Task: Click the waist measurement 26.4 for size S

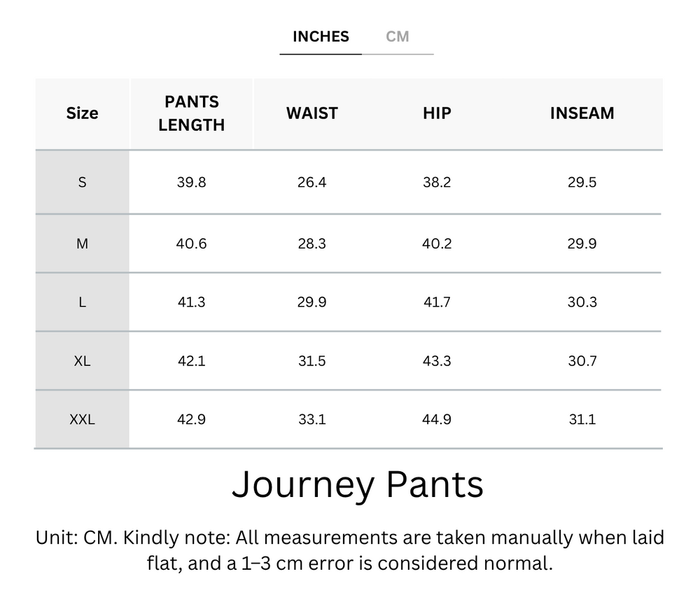Action: tap(311, 182)
